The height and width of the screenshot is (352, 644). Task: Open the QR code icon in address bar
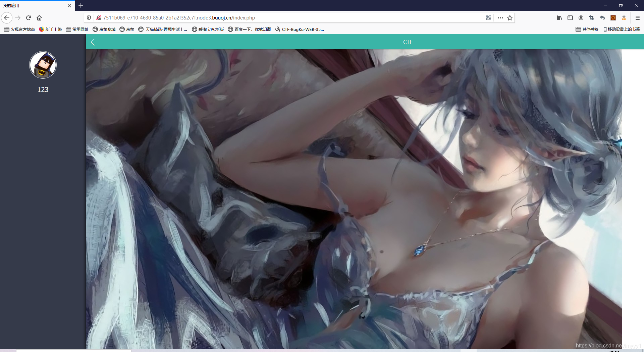tap(489, 18)
